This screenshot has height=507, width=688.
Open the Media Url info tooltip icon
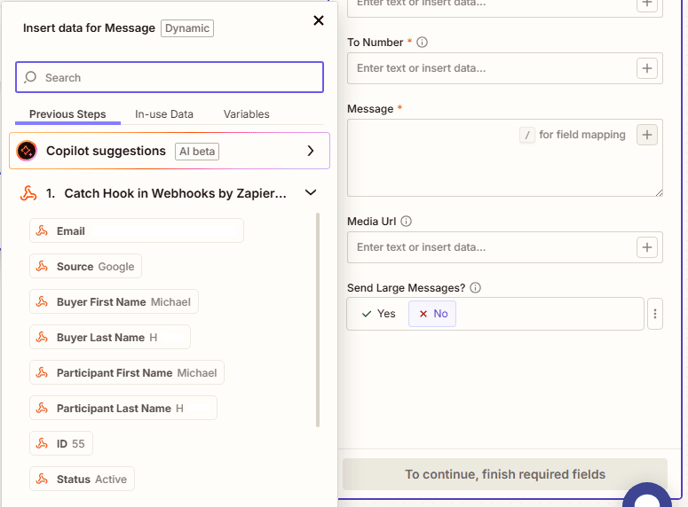[x=406, y=221]
